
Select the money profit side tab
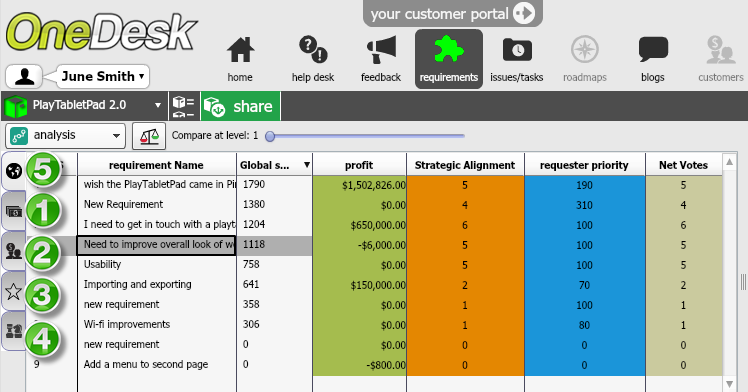point(14,211)
